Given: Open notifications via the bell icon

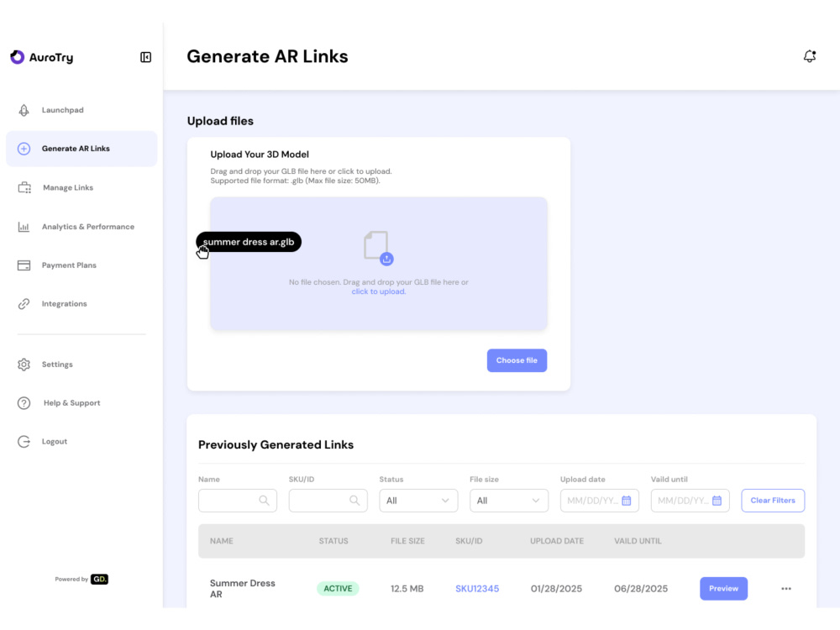Looking at the screenshot, I should point(810,56).
